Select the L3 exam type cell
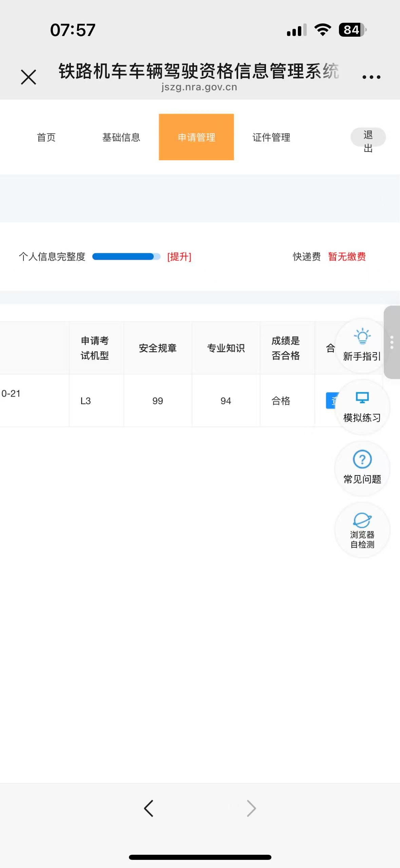 86,401
